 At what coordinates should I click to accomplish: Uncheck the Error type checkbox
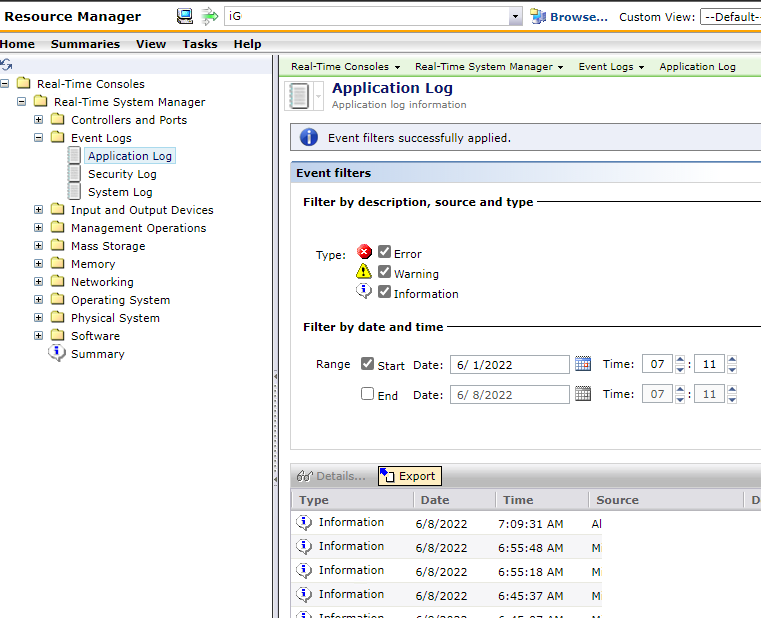[x=384, y=252]
